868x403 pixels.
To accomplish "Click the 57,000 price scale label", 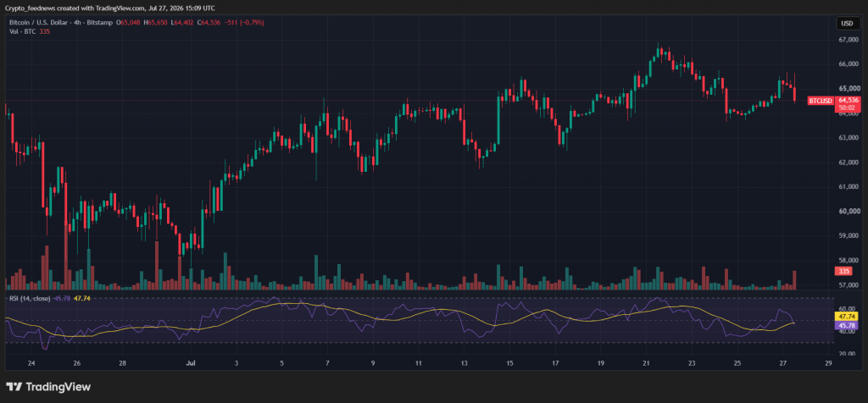I will pyautogui.click(x=849, y=285).
